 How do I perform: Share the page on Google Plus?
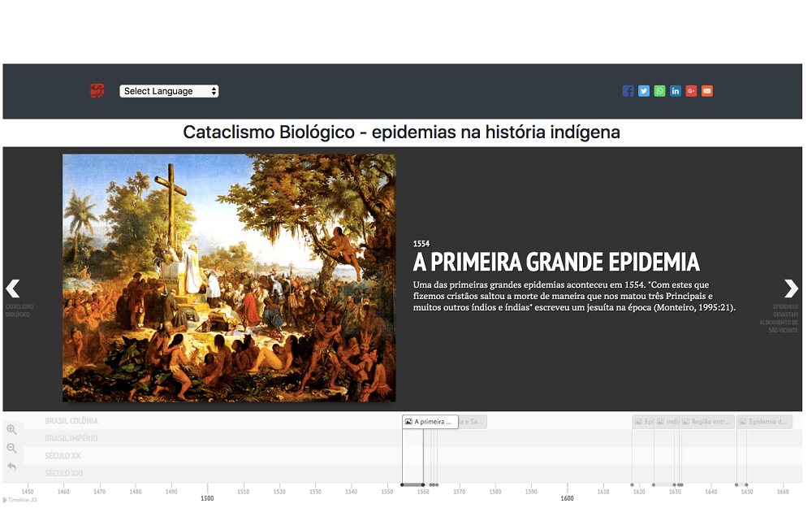click(x=691, y=91)
